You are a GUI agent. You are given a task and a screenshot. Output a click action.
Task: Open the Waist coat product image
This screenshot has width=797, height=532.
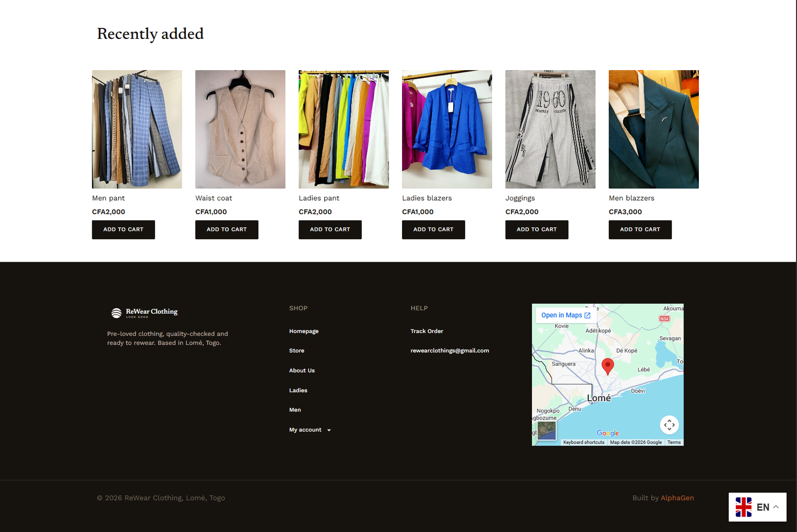click(240, 129)
